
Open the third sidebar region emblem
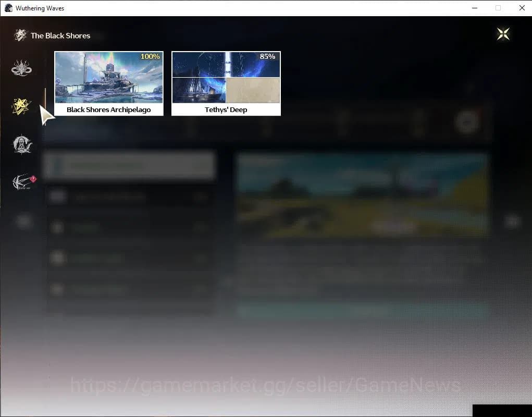[x=22, y=145]
